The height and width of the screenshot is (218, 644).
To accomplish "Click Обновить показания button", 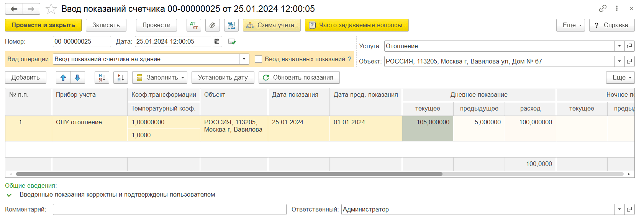I will (x=299, y=78).
